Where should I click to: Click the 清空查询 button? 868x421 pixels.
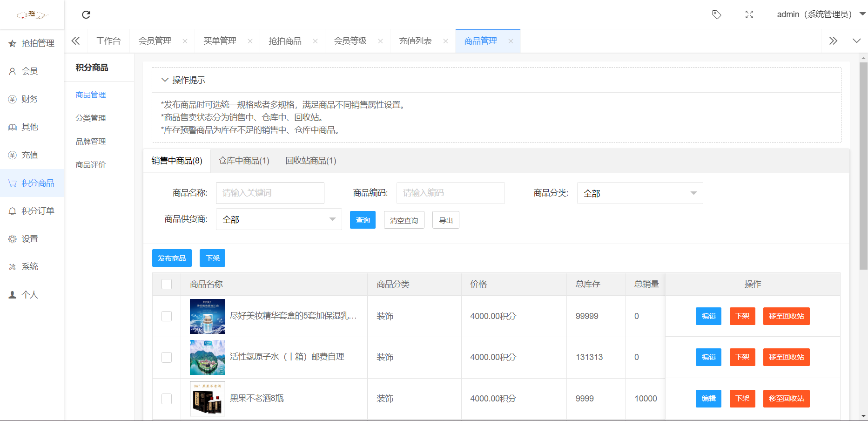[x=404, y=220]
